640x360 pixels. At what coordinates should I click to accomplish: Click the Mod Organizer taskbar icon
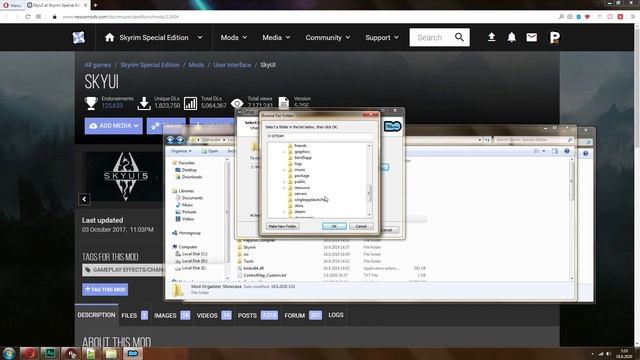133,353
